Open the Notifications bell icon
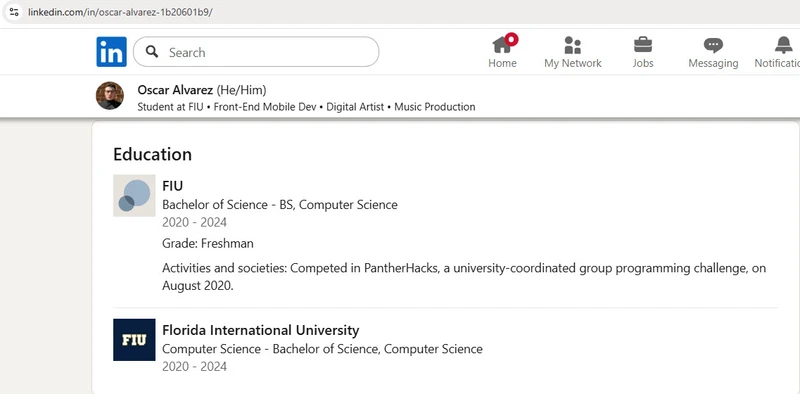 tap(784, 45)
